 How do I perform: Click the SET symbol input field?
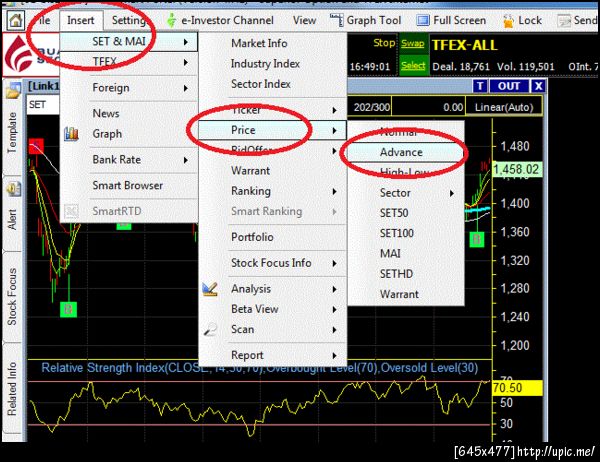coord(43,105)
